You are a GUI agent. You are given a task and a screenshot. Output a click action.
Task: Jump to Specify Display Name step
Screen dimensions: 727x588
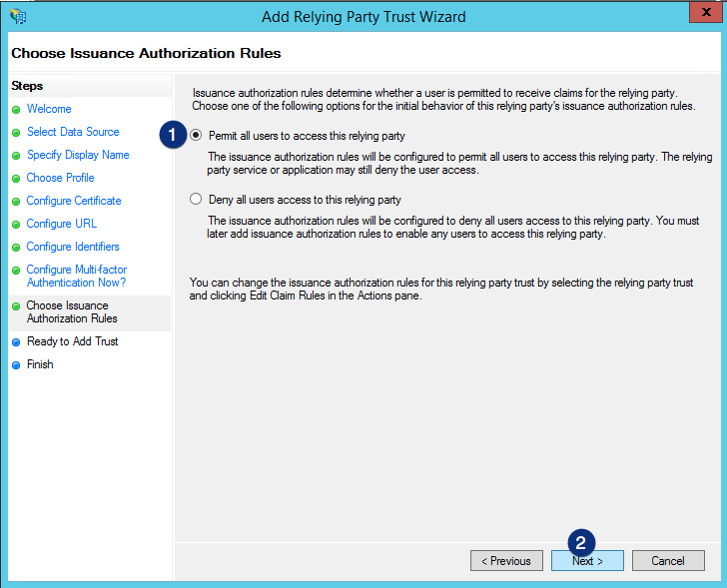tap(78, 155)
